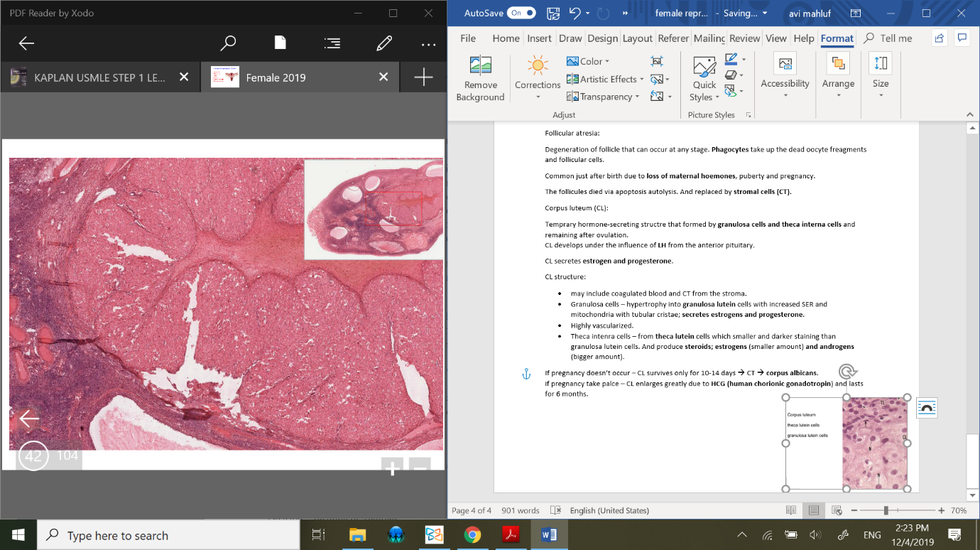Screen dimensions: 980x550
Task: Click the Undo icon in Word
Action: click(x=575, y=14)
